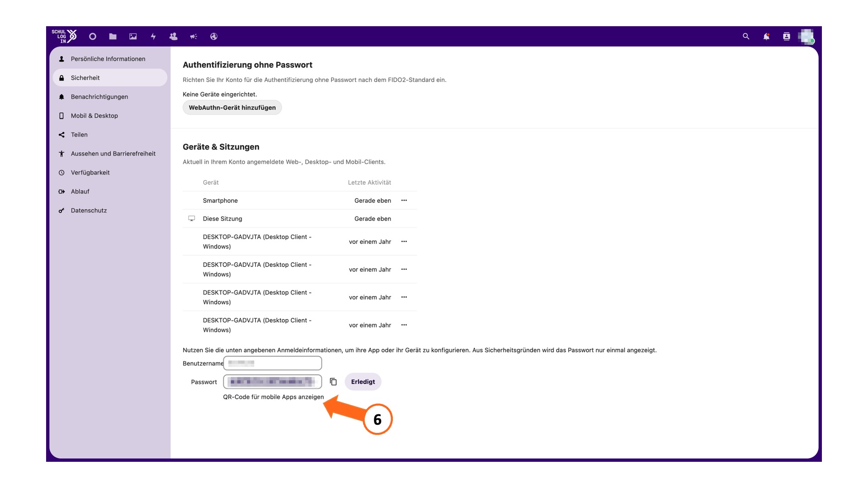Click the Gerät column header
Viewport: 868px width, 488px height.
click(211, 183)
